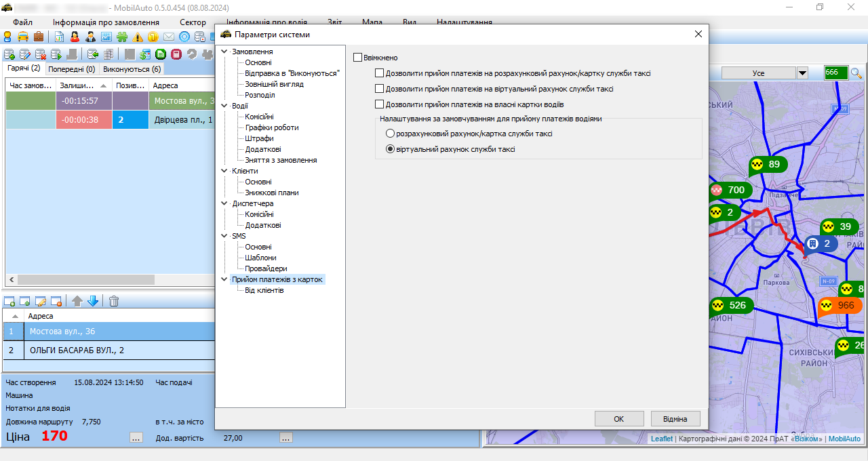Click the green puzzle piece icon
Viewport: 868px width, 461px height.
(122, 37)
